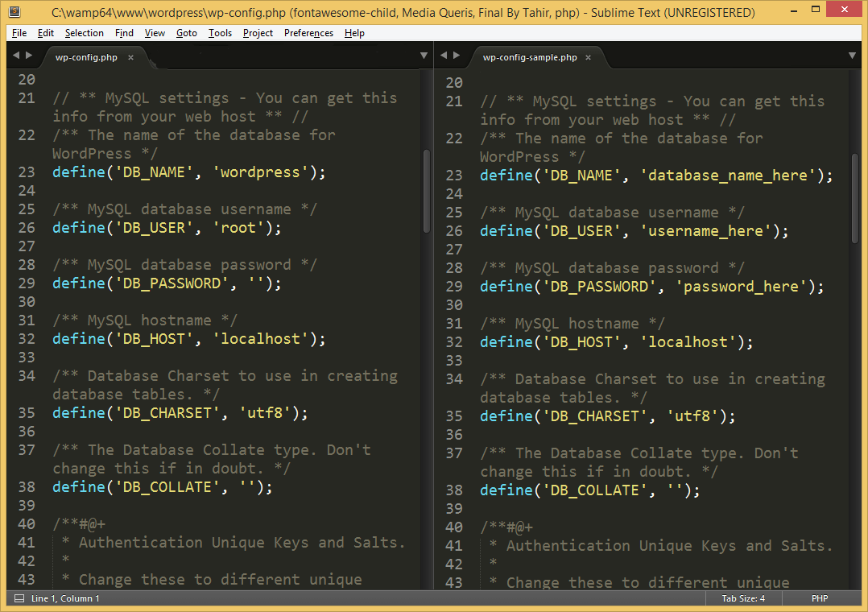This screenshot has width=868, height=612.
Task: Close the Sublime Text window
Action: pyautogui.click(x=844, y=9)
